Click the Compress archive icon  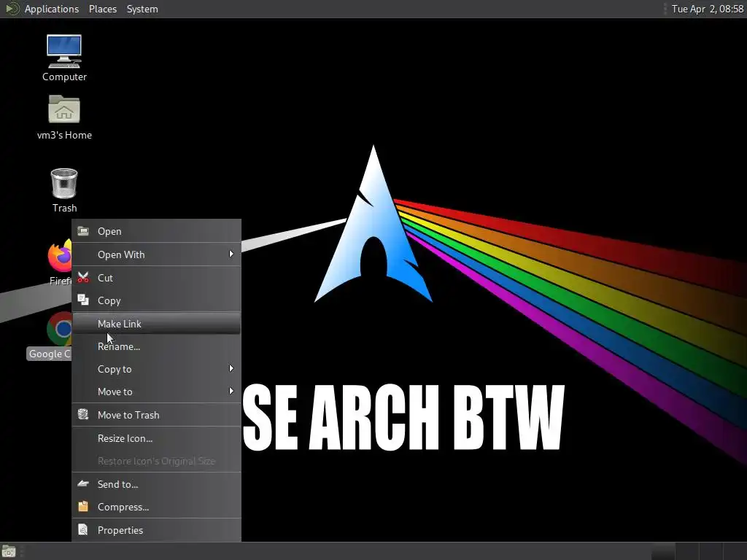tap(83, 506)
